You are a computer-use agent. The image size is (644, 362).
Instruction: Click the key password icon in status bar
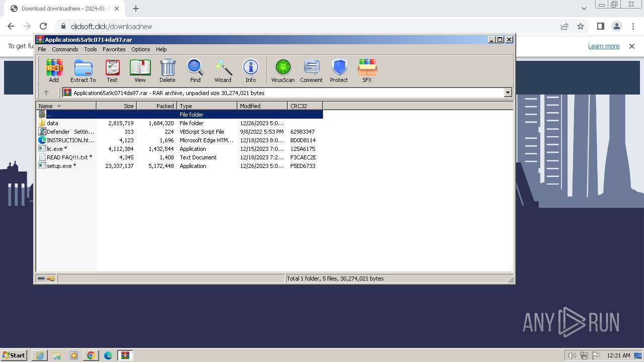(51, 278)
